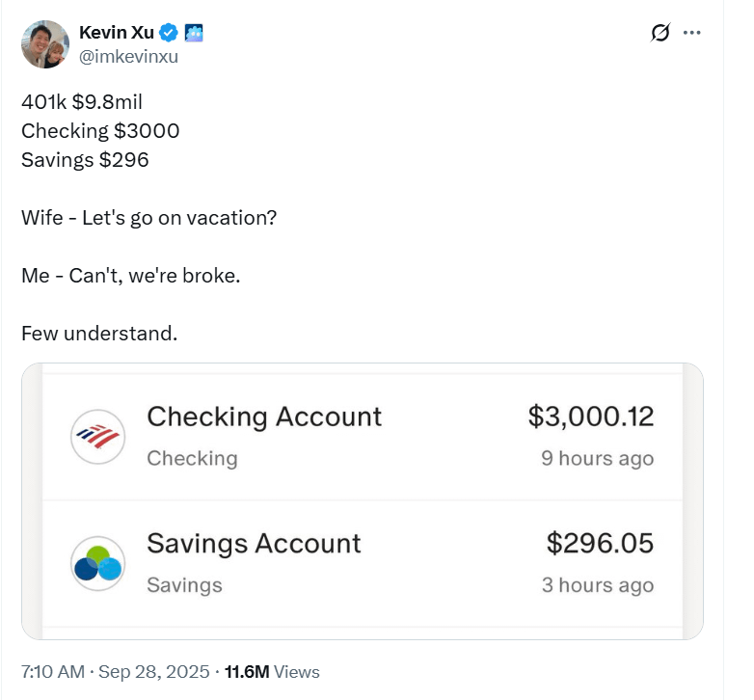Click the savings account three-circle logo
The height and width of the screenshot is (700, 754).
tap(98, 563)
